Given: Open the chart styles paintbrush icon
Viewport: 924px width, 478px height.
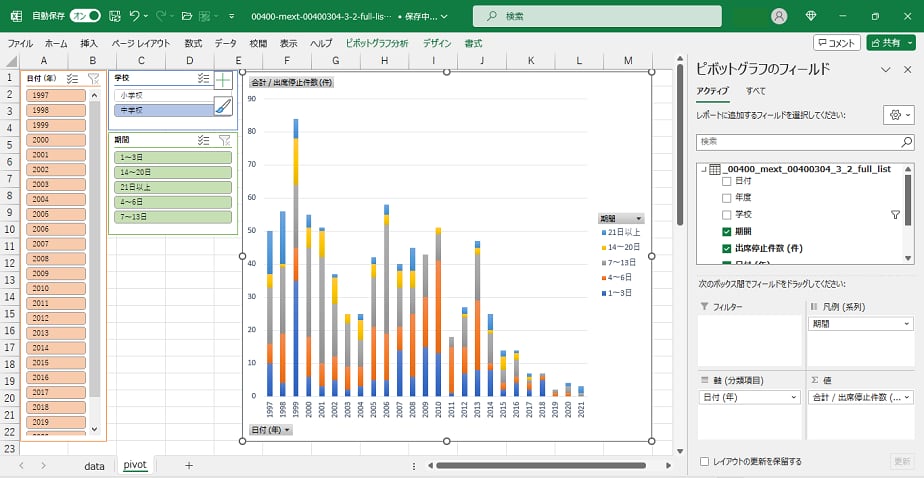Looking at the screenshot, I should [x=223, y=107].
